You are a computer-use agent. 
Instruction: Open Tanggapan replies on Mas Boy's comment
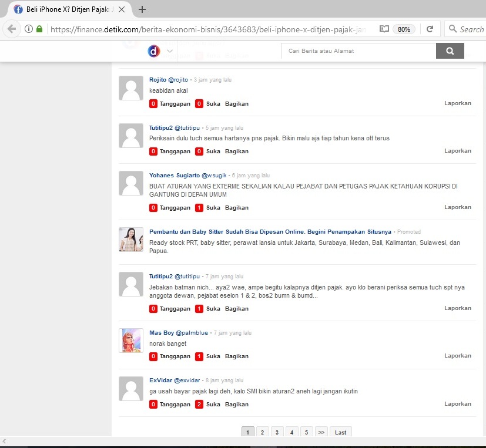point(175,356)
